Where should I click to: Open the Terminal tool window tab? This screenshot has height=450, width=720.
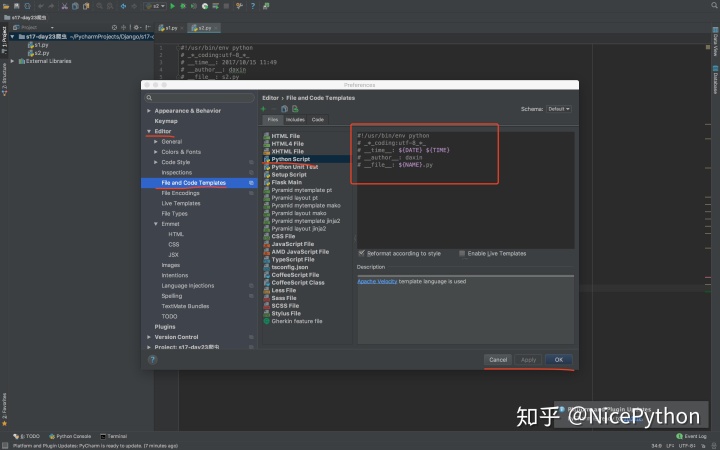tap(113, 436)
